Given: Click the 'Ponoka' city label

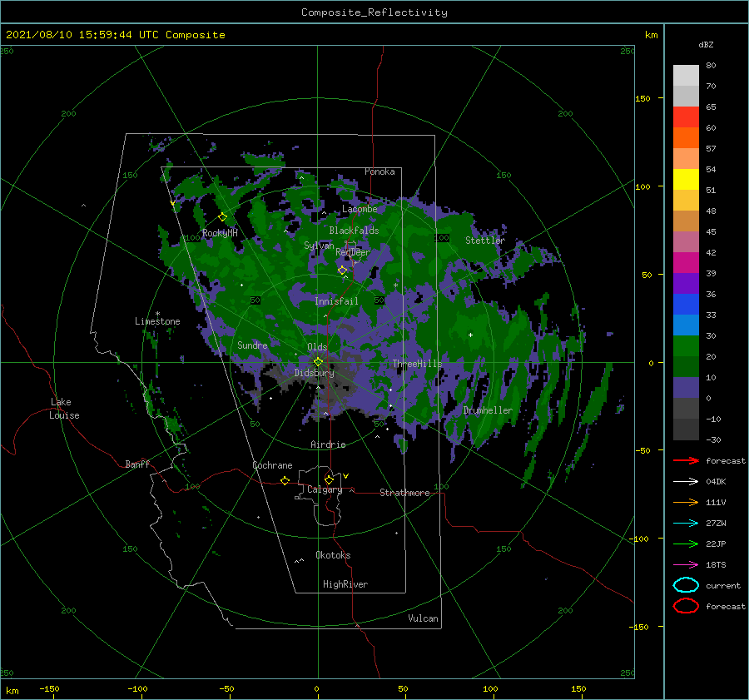Looking at the screenshot, I should pos(379,171).
